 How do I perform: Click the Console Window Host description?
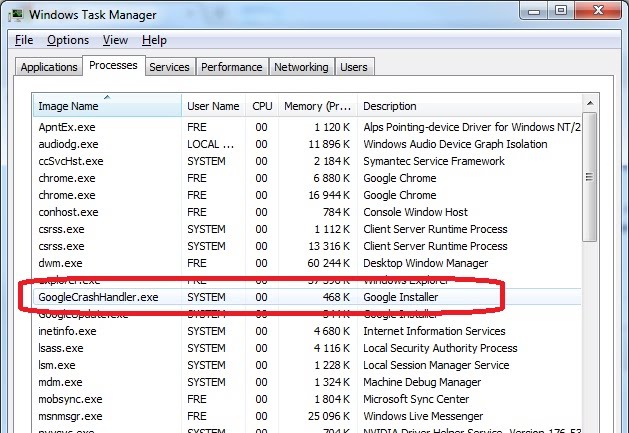(415, 212)
